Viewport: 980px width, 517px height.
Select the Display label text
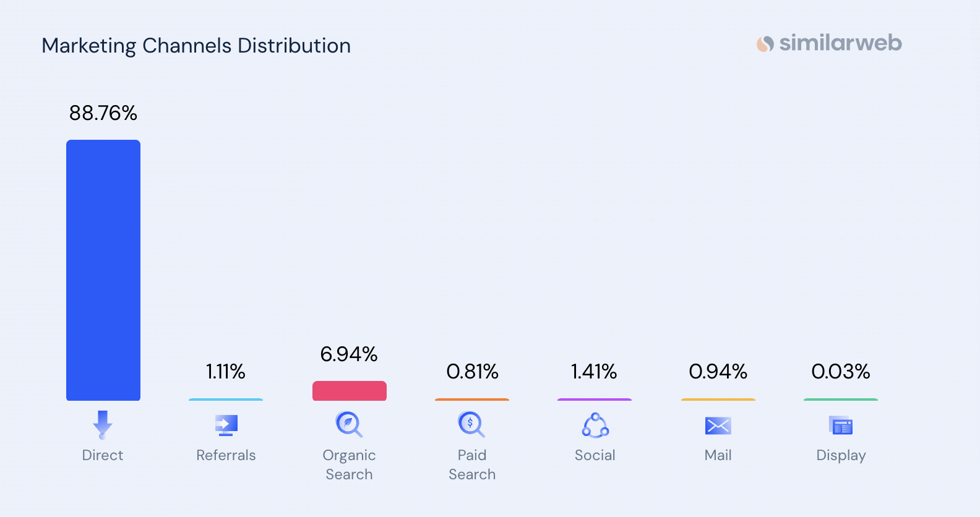pos(841,455)
